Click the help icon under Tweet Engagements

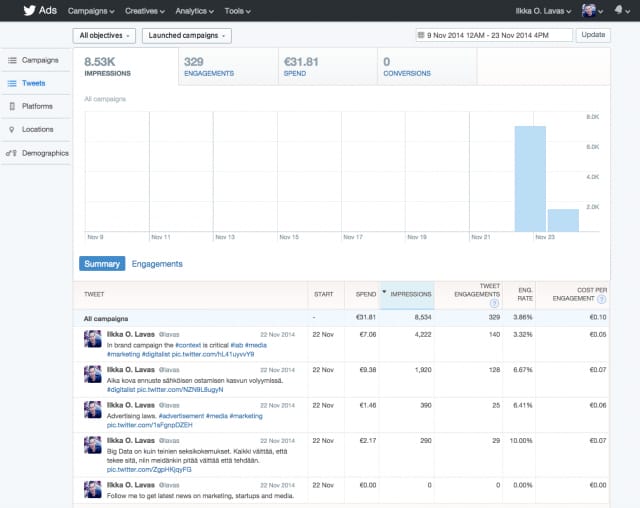coord(494,303)
